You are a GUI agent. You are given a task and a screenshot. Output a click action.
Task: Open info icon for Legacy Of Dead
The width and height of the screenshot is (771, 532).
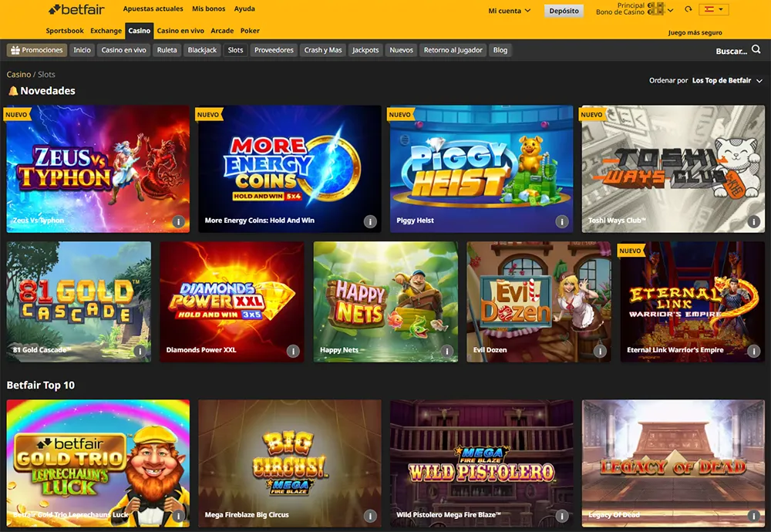coord(754,516)
